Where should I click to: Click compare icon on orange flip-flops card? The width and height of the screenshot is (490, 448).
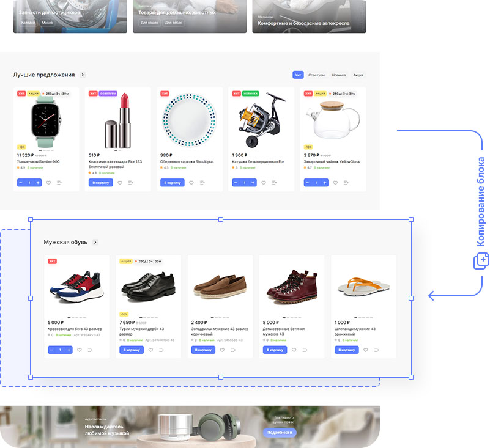coord(377,350)
